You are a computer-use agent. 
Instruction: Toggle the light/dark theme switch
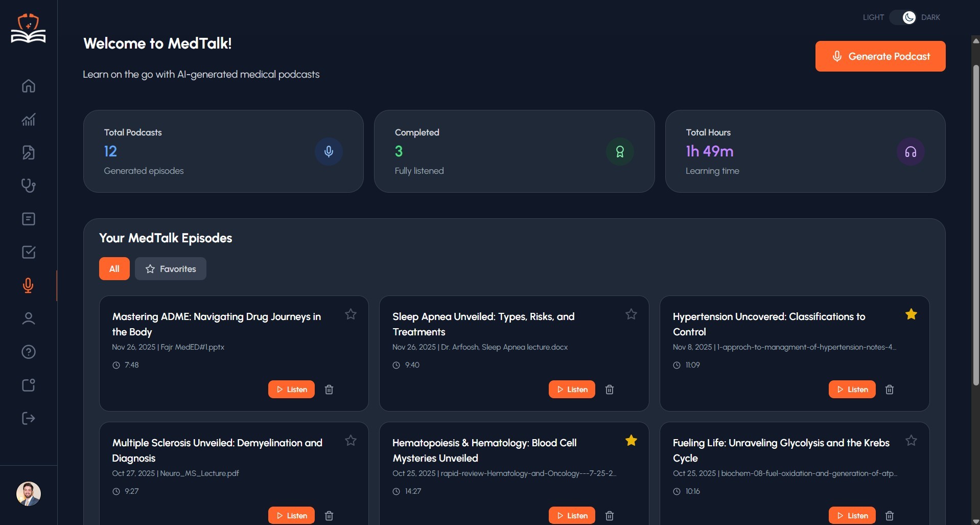(903, 17)
